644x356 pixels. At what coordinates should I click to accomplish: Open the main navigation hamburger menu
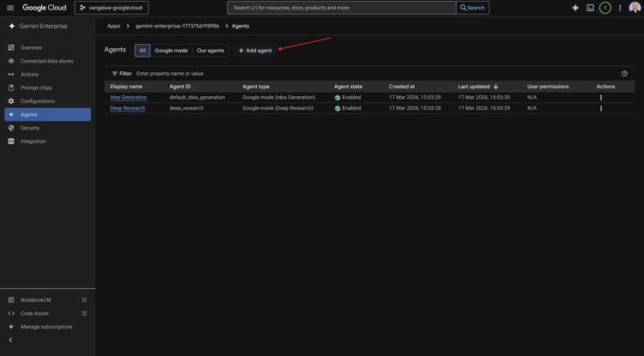coord(10,8)
